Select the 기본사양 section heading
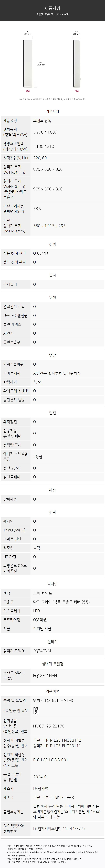Image resolution: width=105 pixels, height=868 pixels. click(52, 111)
